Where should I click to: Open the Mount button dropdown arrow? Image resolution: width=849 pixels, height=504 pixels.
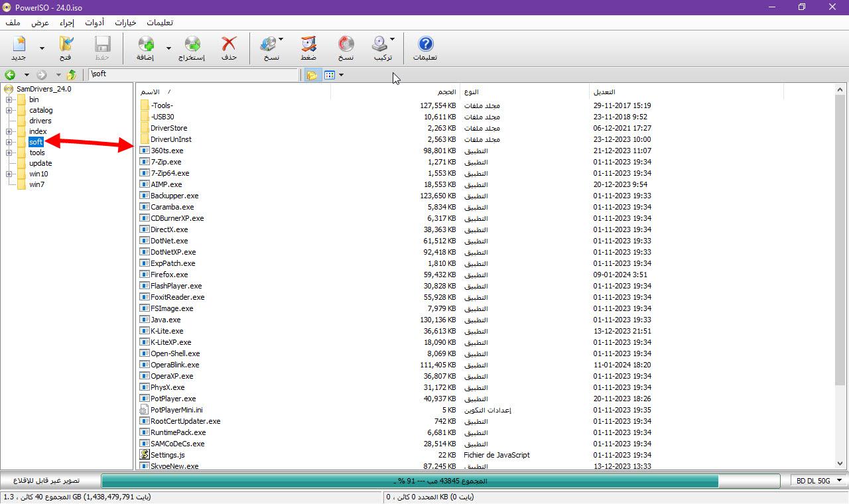(392, 40)
